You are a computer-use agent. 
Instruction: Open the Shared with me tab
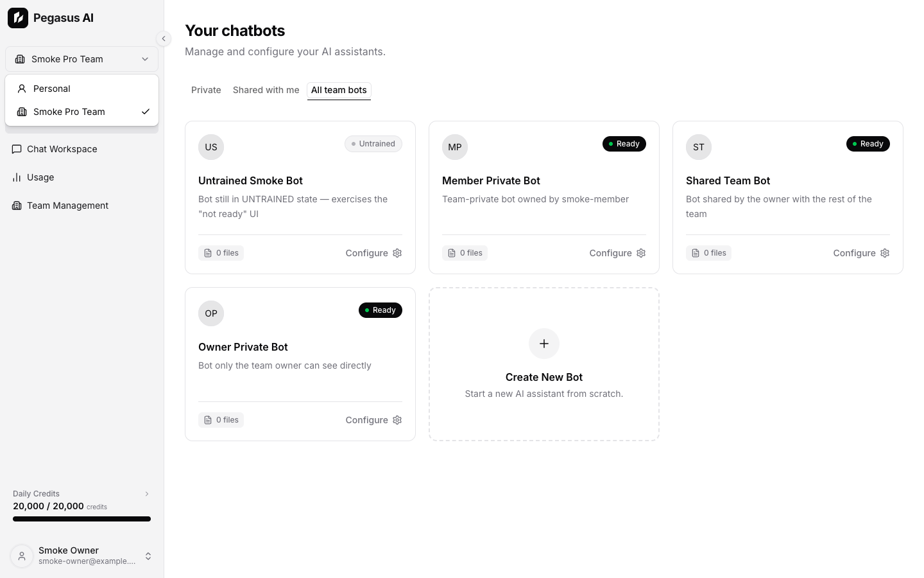coord(266,90)
